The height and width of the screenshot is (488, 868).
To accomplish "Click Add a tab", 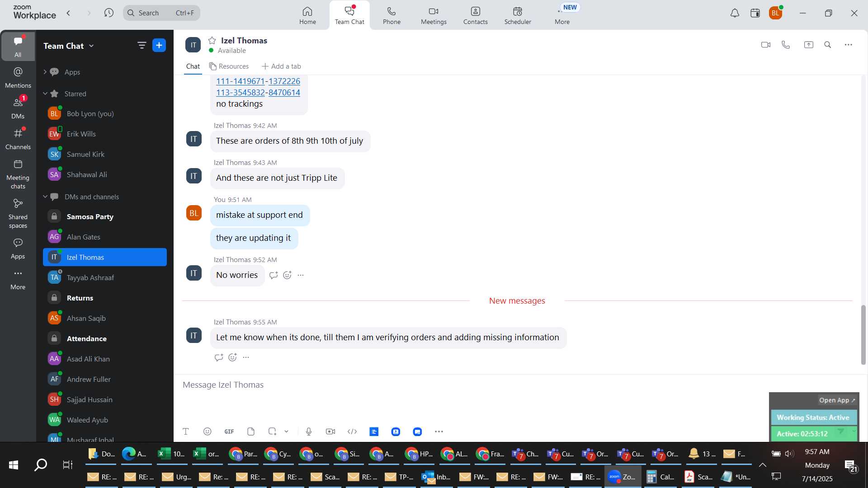I will (281, 66).
